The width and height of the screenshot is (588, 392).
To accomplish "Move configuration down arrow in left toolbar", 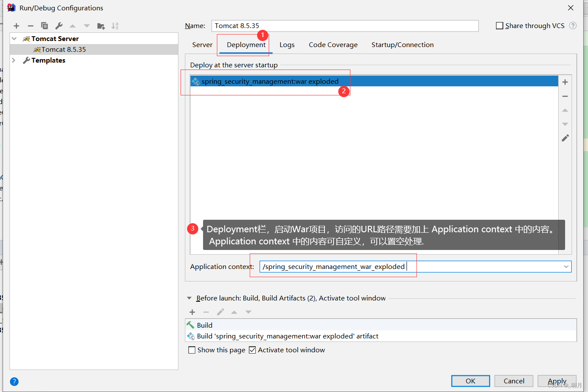I will point(87,26).
